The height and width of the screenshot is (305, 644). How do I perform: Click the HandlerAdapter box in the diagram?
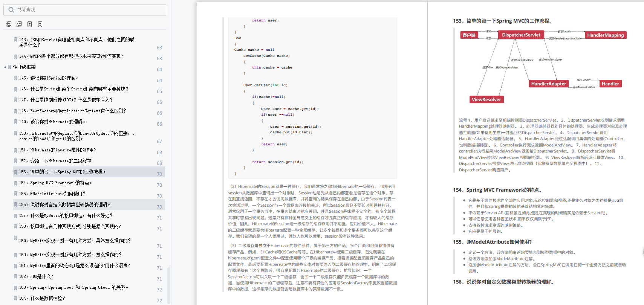tap(549, 84)
